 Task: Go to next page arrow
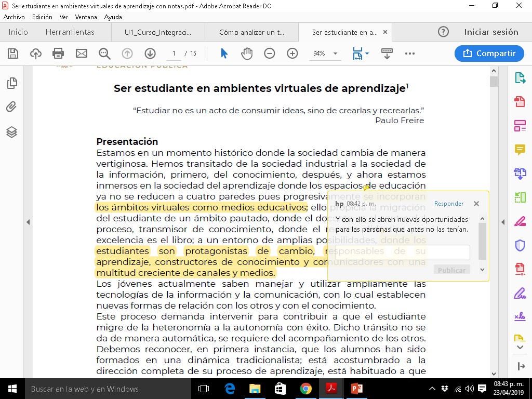pyautogui.click(x=150, y=54)
